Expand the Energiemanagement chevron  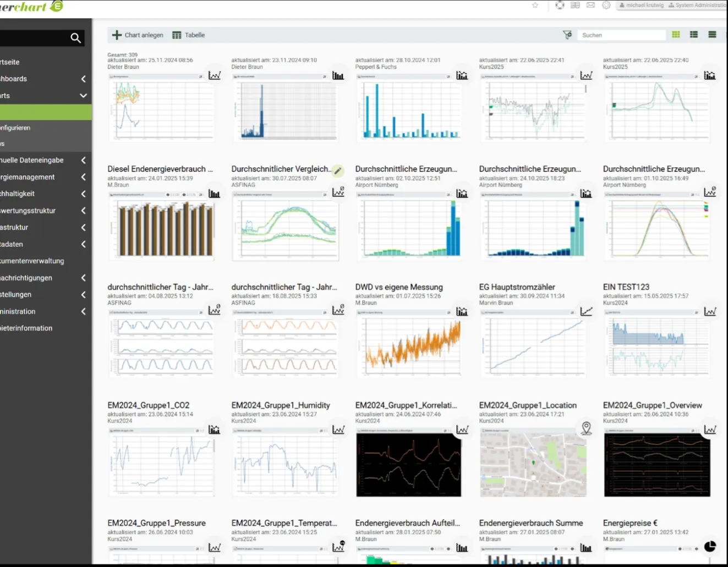[x=83, y=177]
